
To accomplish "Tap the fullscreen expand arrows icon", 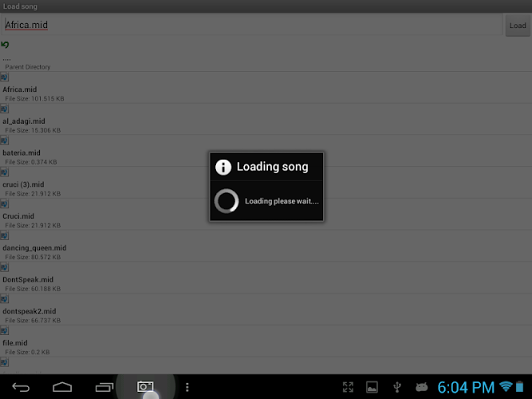I will click(x=348, y=387).
